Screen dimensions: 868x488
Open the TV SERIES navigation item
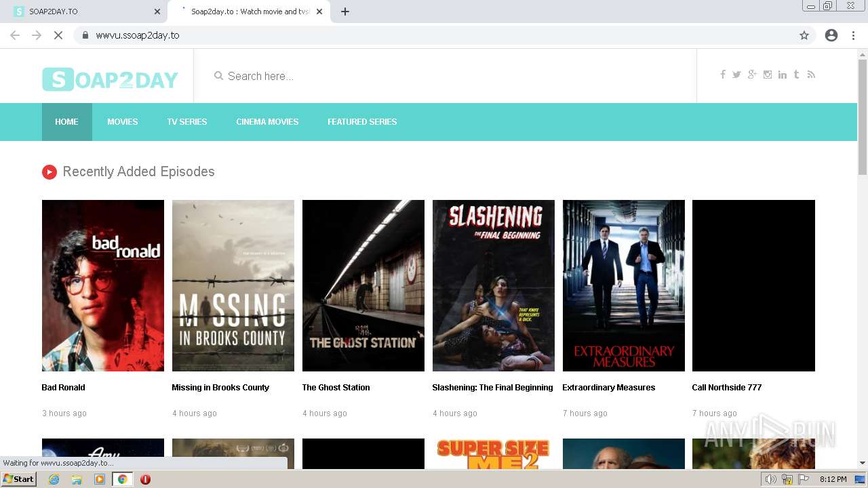tap(187, 122)
